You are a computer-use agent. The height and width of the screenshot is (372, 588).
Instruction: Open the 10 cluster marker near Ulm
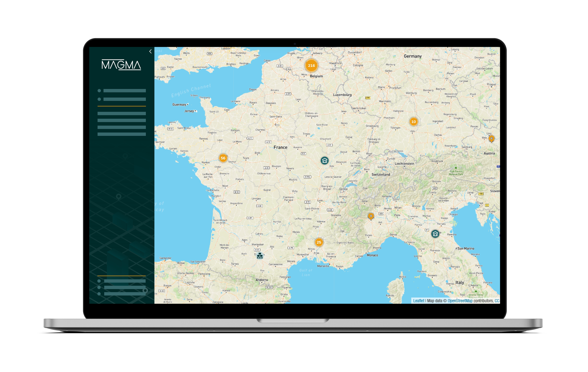(x=413, y=122)
